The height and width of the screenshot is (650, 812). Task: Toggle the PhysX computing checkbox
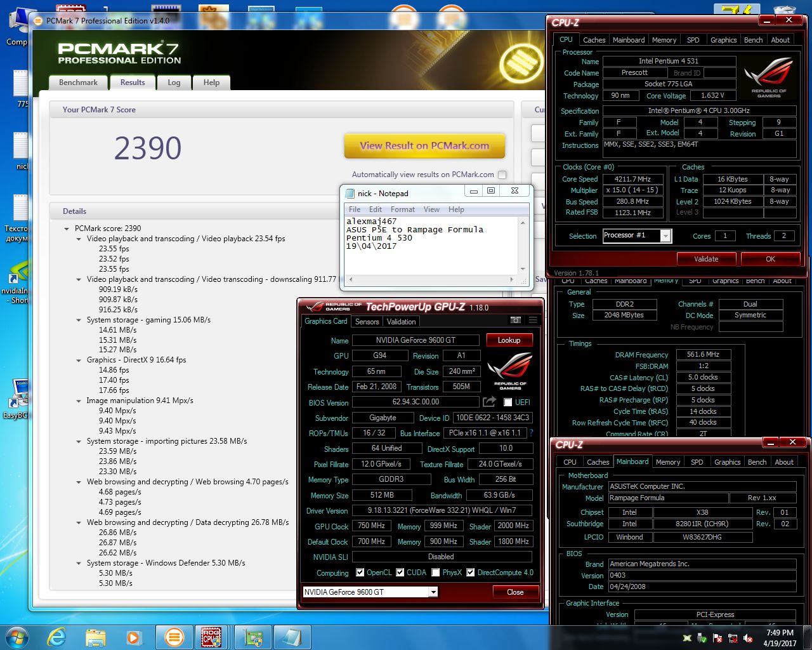(x=436, y=573)
